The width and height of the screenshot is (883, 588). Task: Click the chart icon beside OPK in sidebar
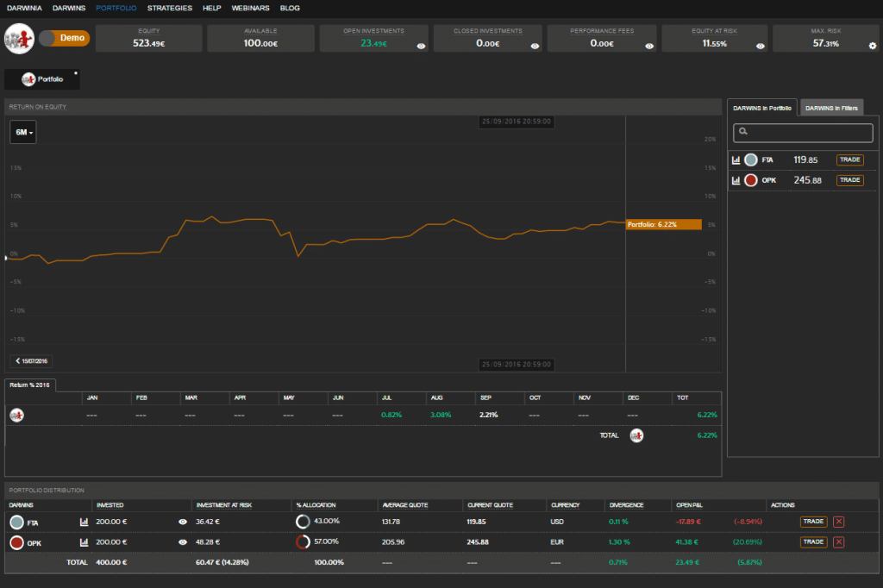point(736,180)
